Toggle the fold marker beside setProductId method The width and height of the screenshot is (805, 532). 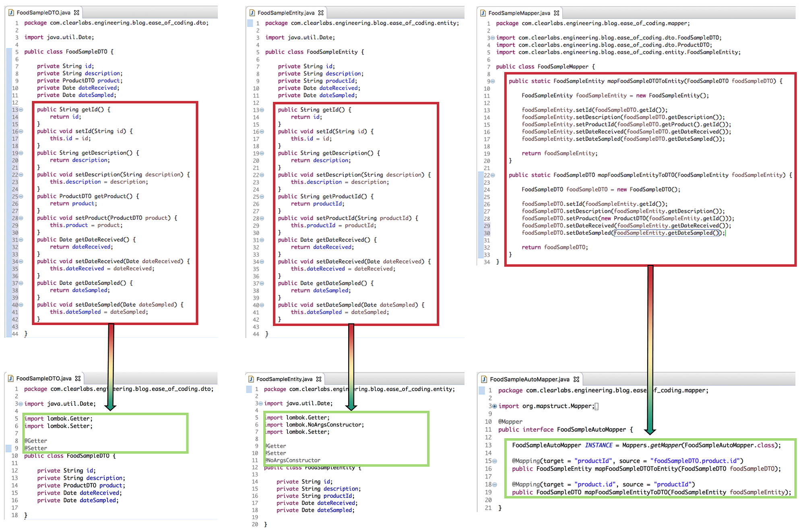tap(262, 218)
